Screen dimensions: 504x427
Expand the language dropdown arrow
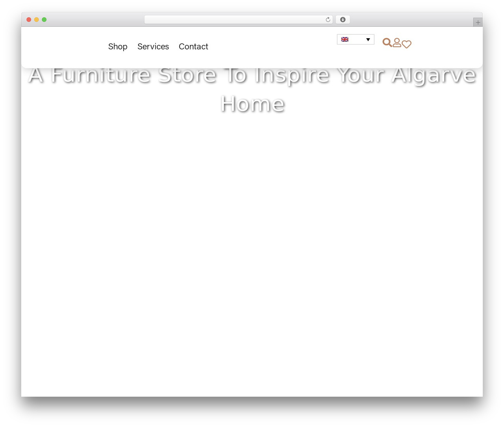368,39
